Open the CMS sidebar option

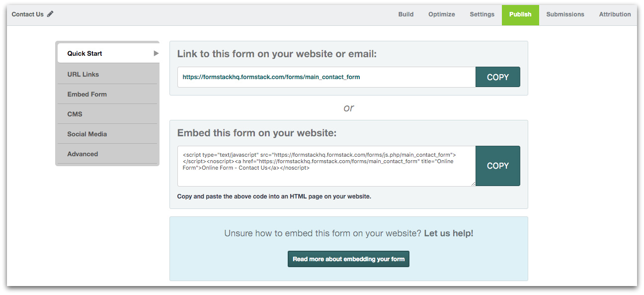point(75,114)
